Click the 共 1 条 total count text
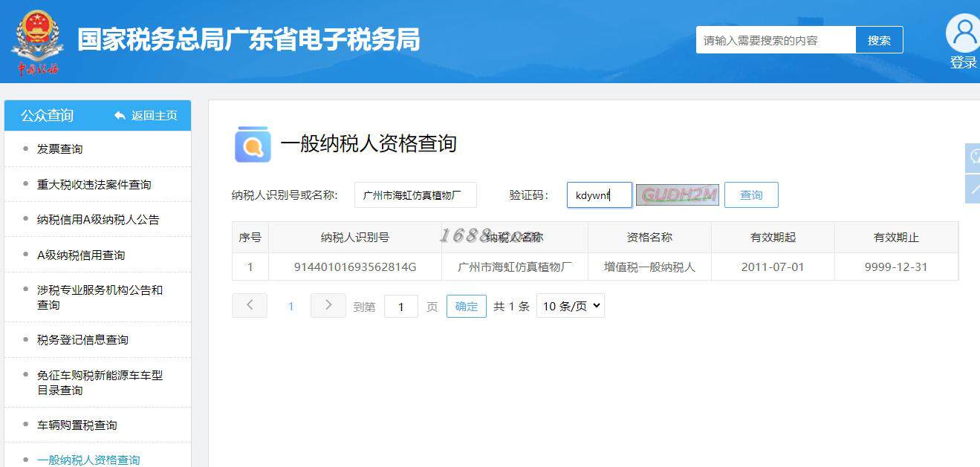Image resolution: width=980 pixels, height=467 pixels. click(511, 306)
